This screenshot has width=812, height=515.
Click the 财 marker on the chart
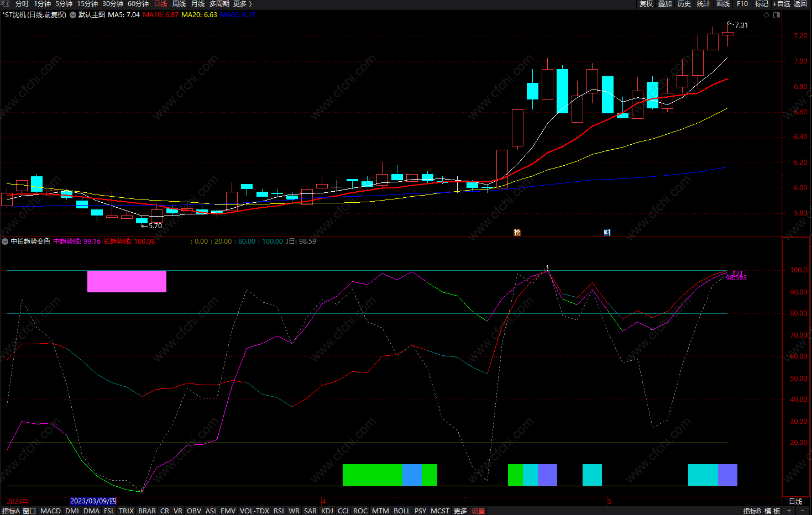(607, 233)
